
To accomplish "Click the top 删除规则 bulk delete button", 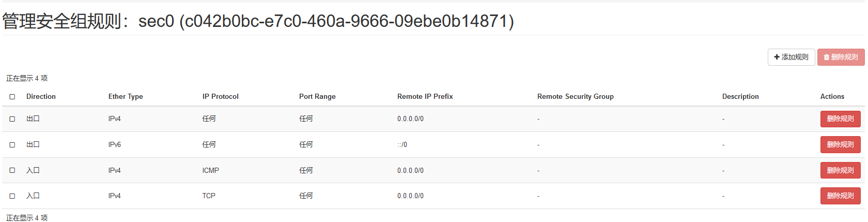I will coord(841,57).
